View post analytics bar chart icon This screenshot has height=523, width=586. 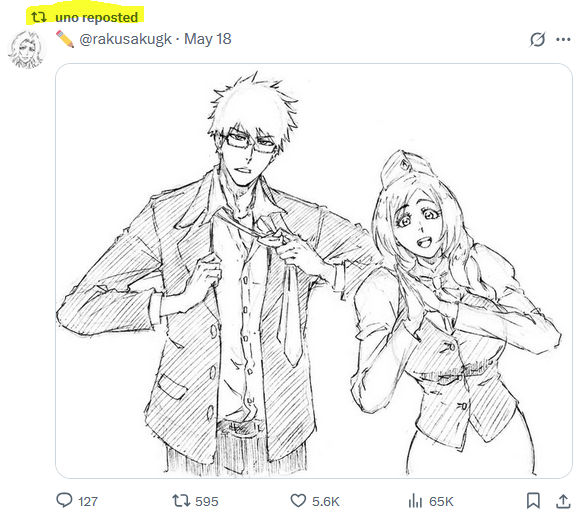point(415,501)
